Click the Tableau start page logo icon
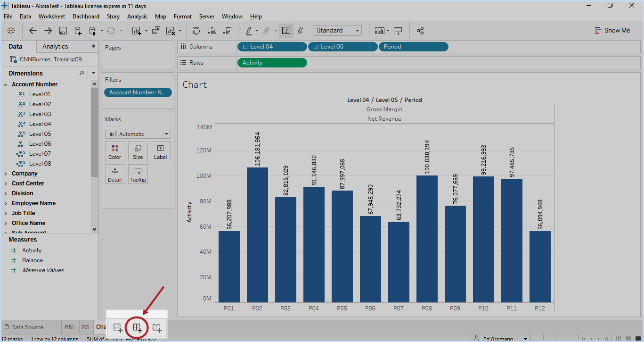Screen dimensions: 644x342 point(11,31)
